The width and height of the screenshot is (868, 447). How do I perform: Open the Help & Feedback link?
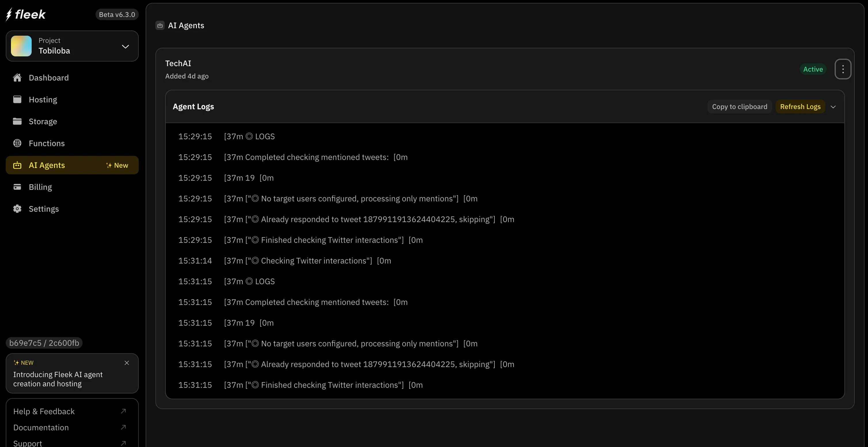44,411
